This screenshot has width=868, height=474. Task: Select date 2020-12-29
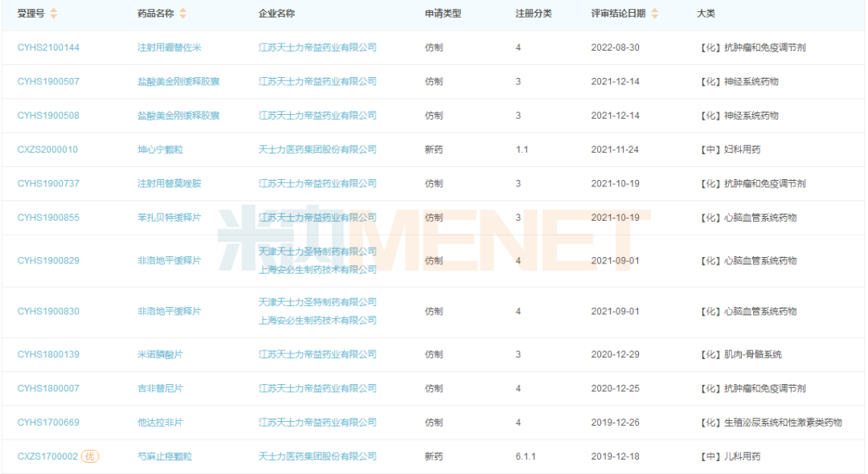(x=615, y=354)
